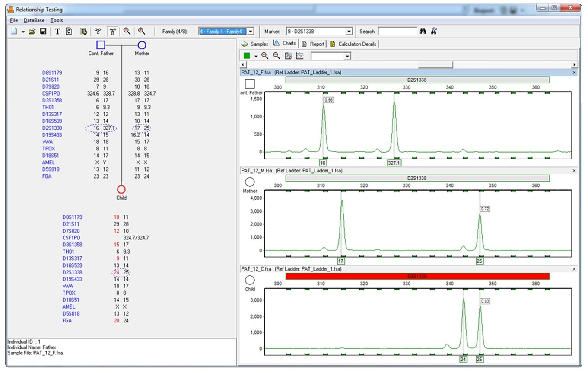This screenshot has width=588, height=373.
Task: Zoom in on the charts panel
Action: tap(265, 56)
